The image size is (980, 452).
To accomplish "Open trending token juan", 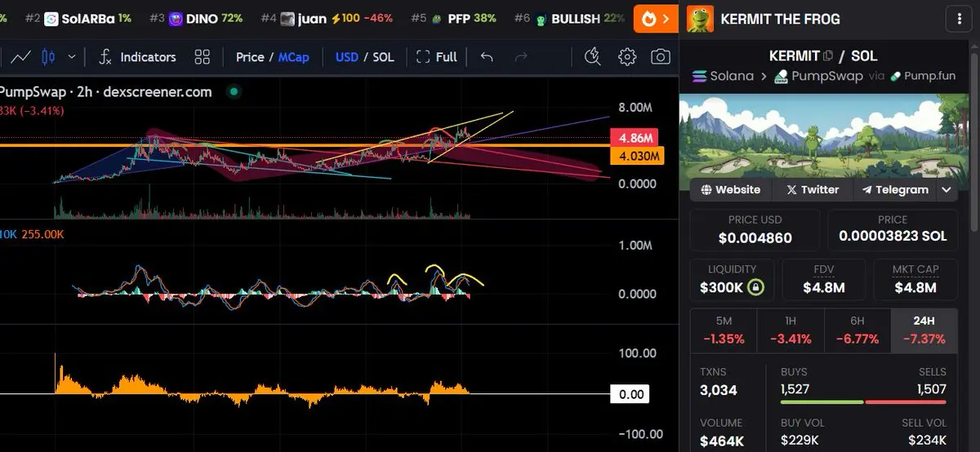I will click(x=327, y=18).
